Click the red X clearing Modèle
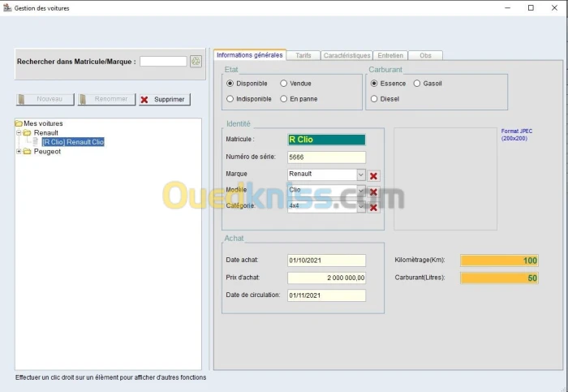This screenshot has width=568, height=392. [x=373, y=192]
